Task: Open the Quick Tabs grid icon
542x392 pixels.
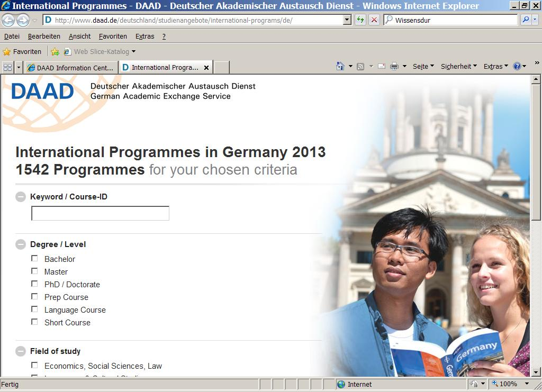Action: pos(7,67)
